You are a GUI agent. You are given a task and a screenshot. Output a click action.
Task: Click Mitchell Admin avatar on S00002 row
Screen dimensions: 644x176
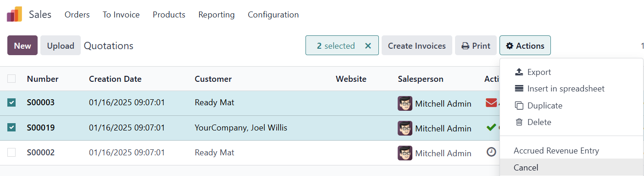405,153
